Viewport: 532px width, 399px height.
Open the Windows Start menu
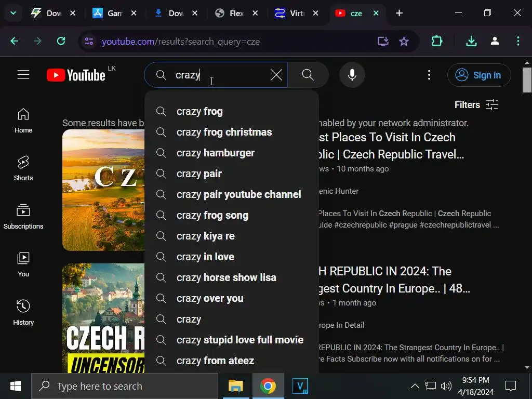click(16, 386)
